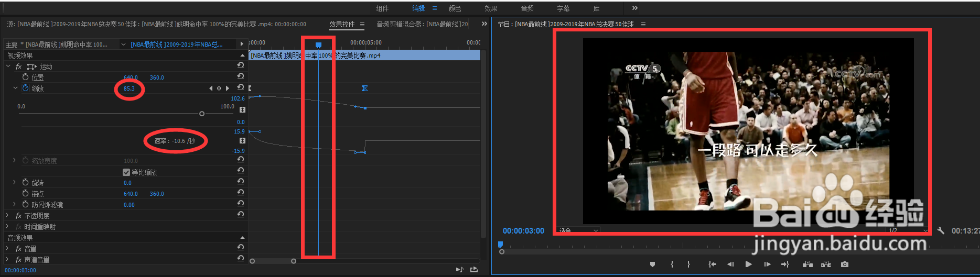This screenshot has width=980, height=277.
Task: Add or remove 缩放 keyframe
Action: 219,88
